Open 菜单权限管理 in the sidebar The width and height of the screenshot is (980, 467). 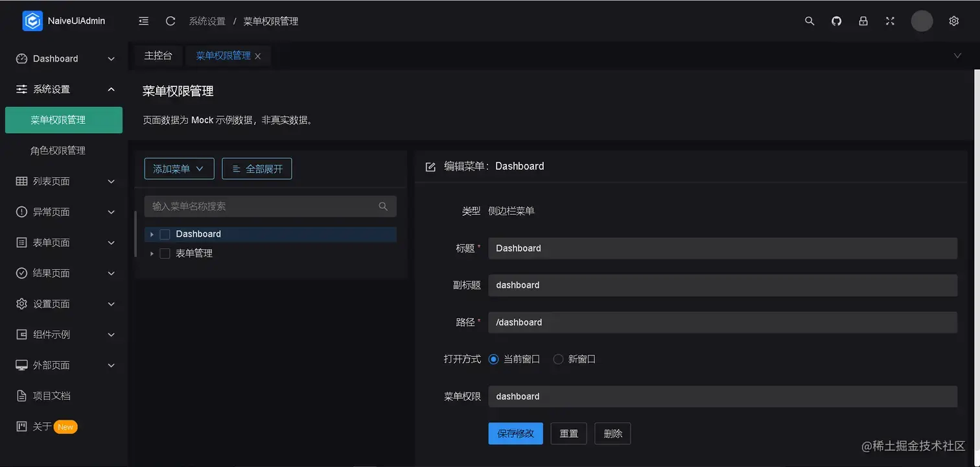(64, 120)
